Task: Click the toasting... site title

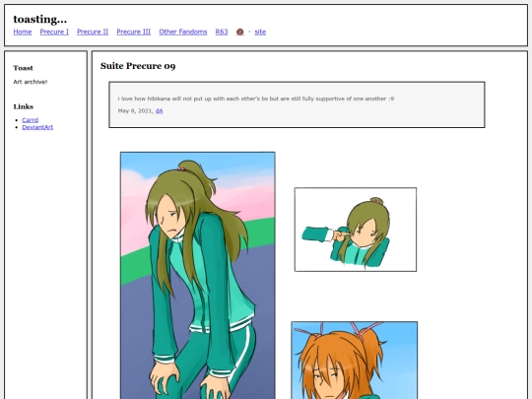Action: click(x=40, y=19)
